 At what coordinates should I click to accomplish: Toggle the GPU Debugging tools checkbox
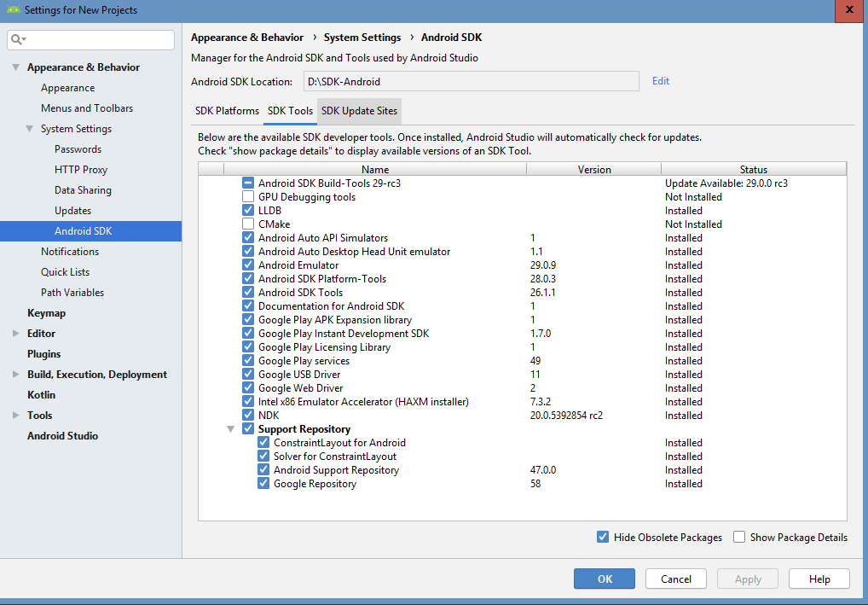tap(248, 197)
